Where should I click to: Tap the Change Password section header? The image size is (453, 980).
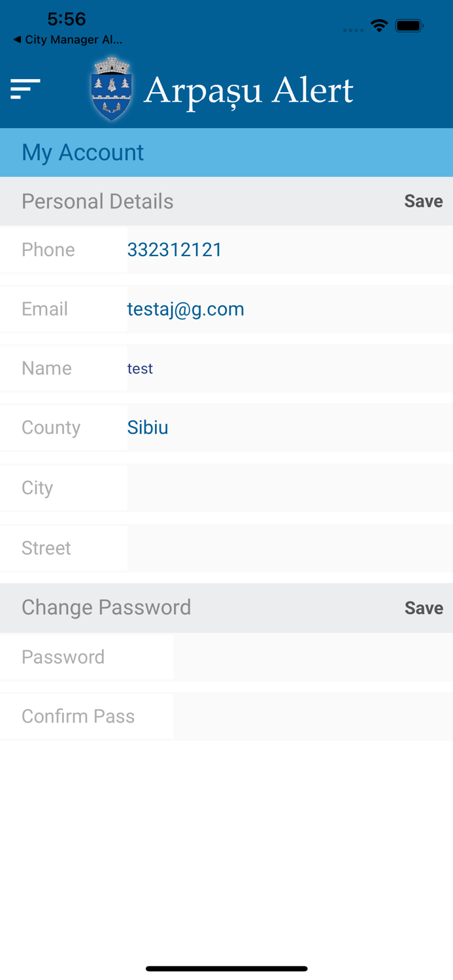coord(107,608)
